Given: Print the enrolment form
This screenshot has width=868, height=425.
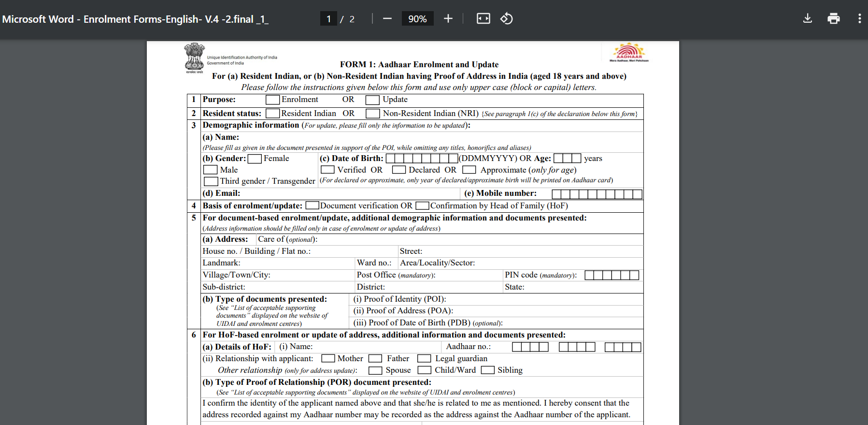Looking at the screenshot, I should coord(833,19).
